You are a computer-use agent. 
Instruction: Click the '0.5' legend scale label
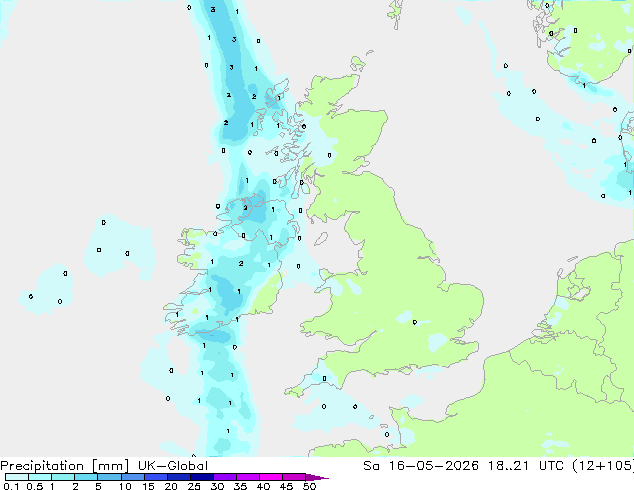coord(34,486)
